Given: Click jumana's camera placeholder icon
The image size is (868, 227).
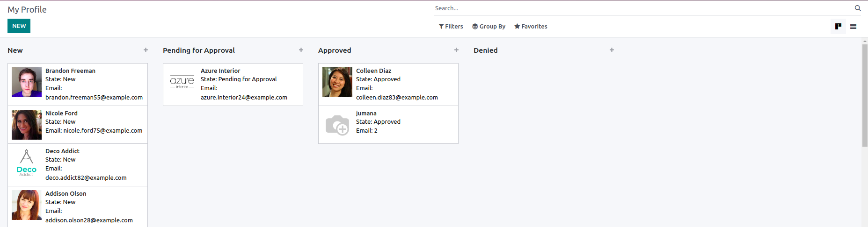Looking at the screenshot, I should (337, 125).
